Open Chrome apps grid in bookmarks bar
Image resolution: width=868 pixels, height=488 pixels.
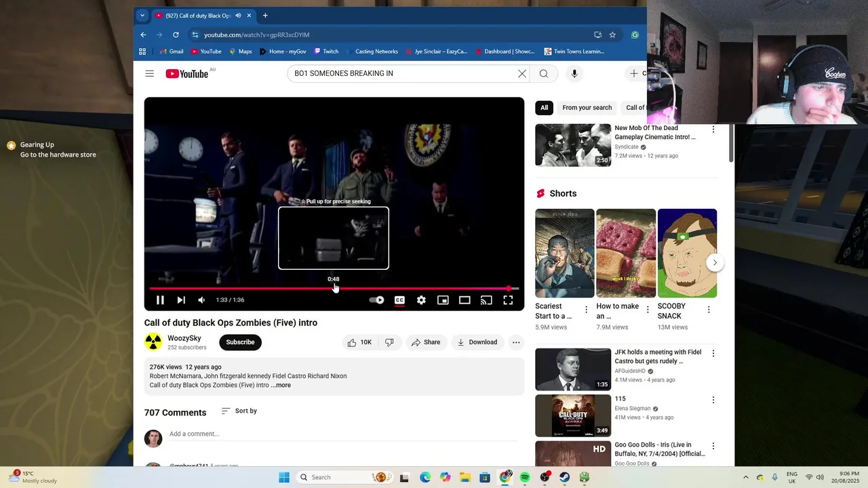(x=142, y=52)
